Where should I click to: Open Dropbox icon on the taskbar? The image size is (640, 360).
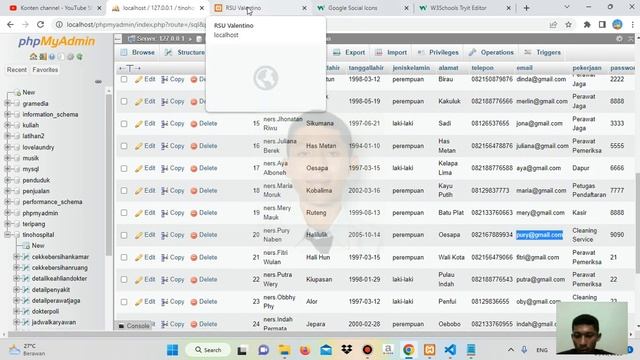pyautogui.click(x=347, y=350)
